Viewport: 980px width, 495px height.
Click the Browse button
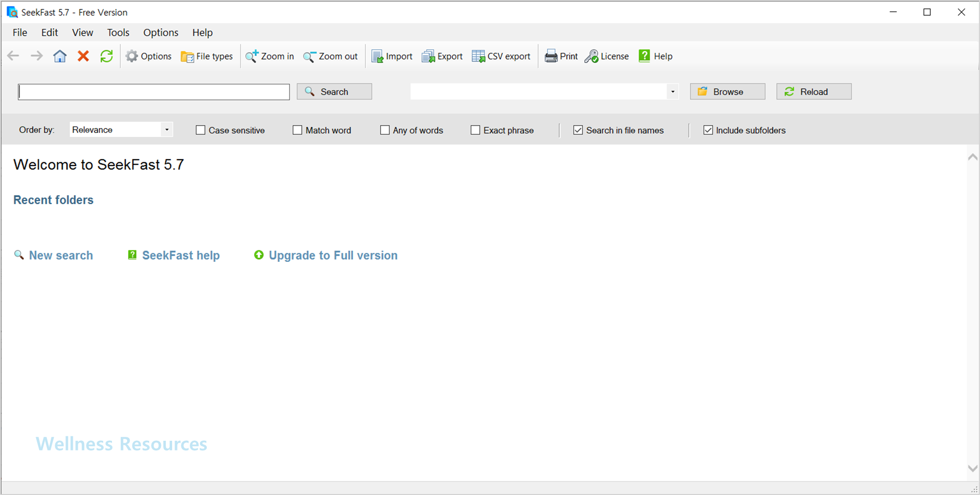(728, 91)
